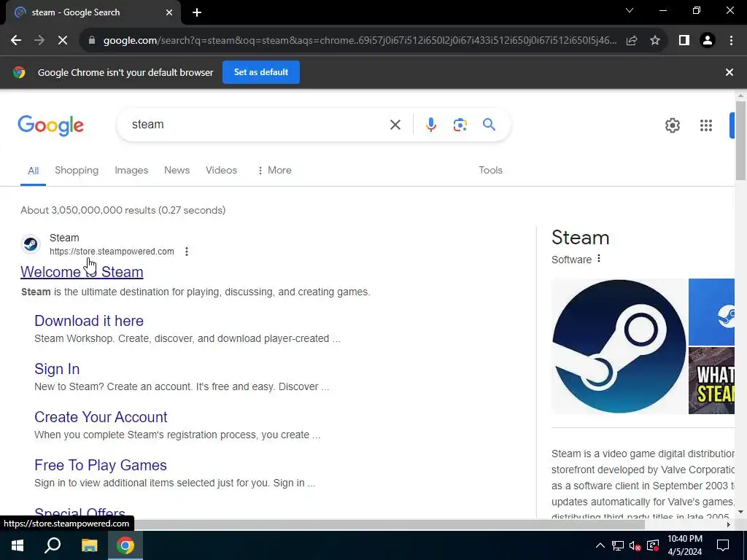Select the All results tab
Screen dimensions: 747x560
click(x=33, y=171)
